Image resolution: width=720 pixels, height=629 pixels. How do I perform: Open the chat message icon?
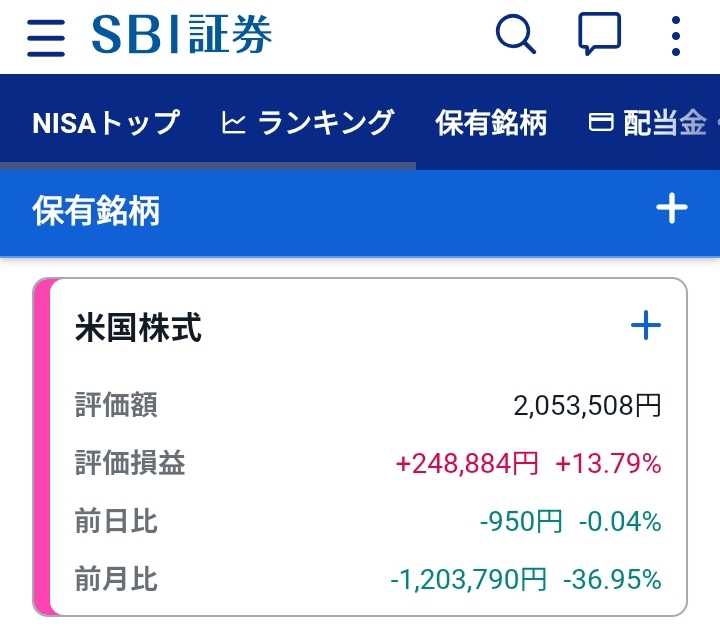[x=599, y=34]
